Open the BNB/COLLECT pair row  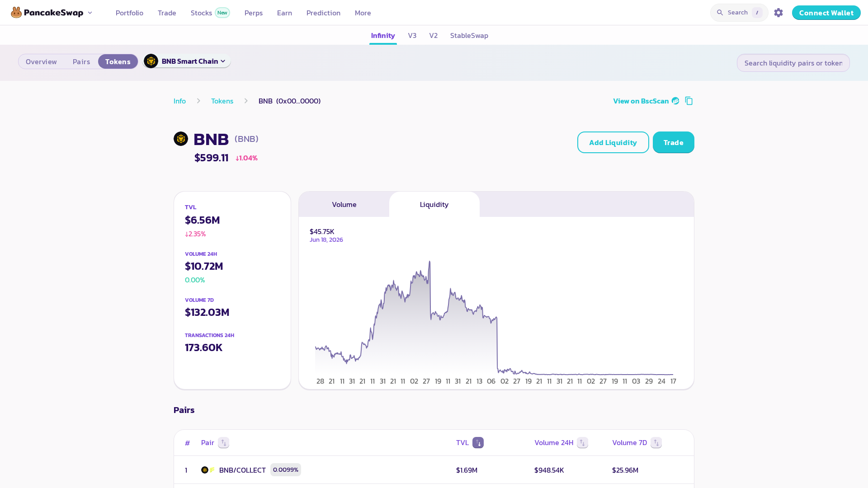(434, 470)
